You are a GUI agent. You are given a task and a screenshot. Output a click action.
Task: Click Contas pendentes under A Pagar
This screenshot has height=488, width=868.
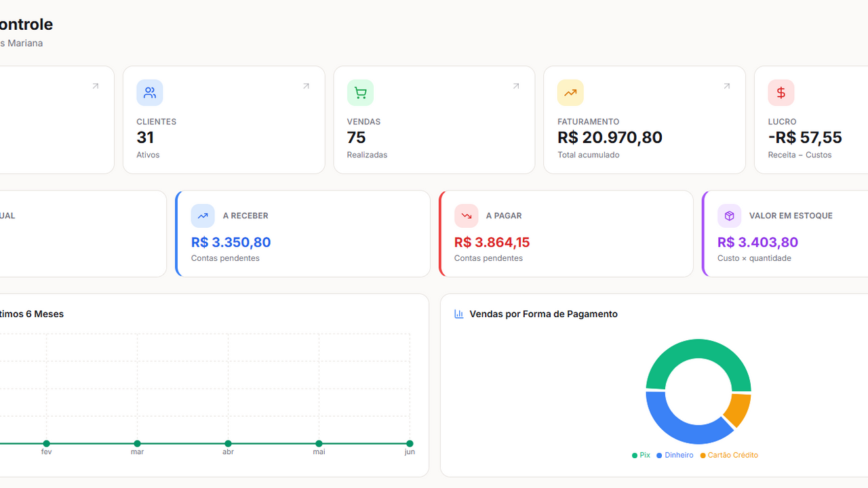coord(488,258)
